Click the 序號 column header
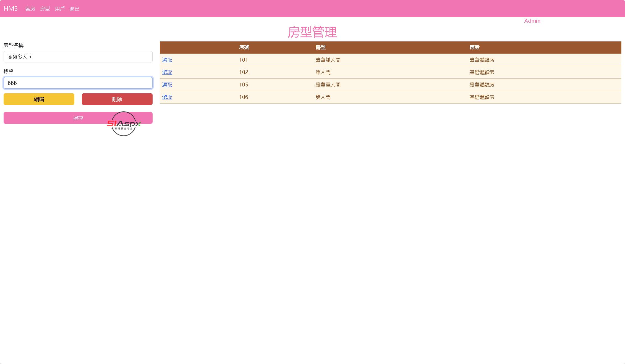The height and width of the screenshot is (364, 625). pyautogui.click(x=244, y=48)
